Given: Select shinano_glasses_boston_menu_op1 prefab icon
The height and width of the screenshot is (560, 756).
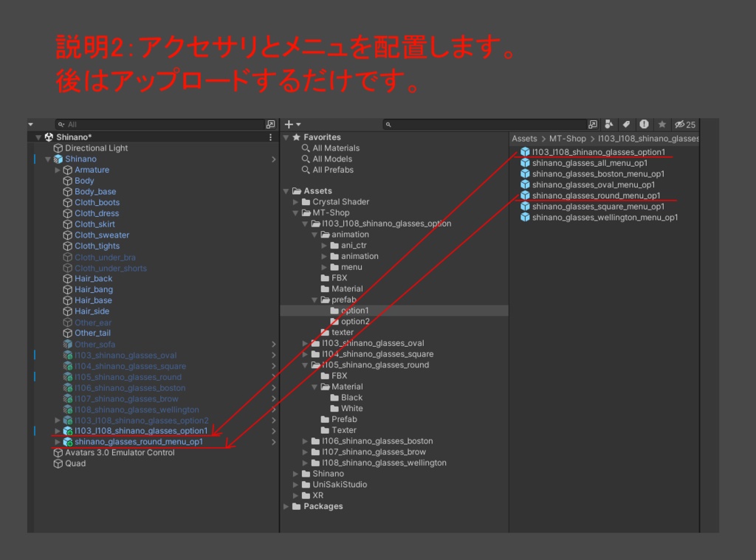Looking at the screenshot, I should (525, 173).
